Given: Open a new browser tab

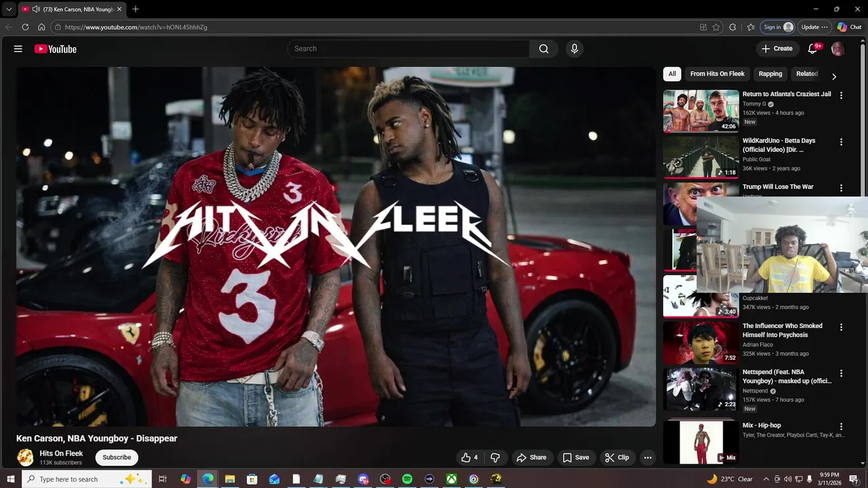Looking at the screenshot, I should tap(136, 9).
